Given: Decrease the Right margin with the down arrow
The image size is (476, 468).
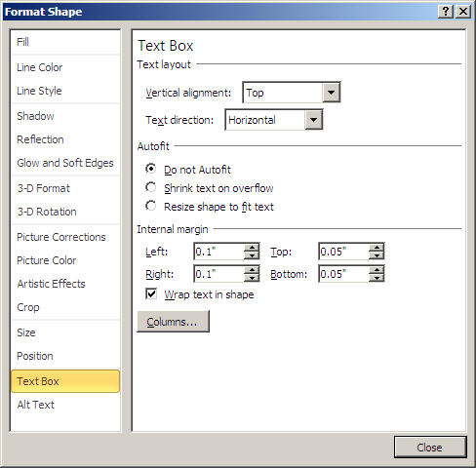Looking at the screenshot, I should point(252,278).
